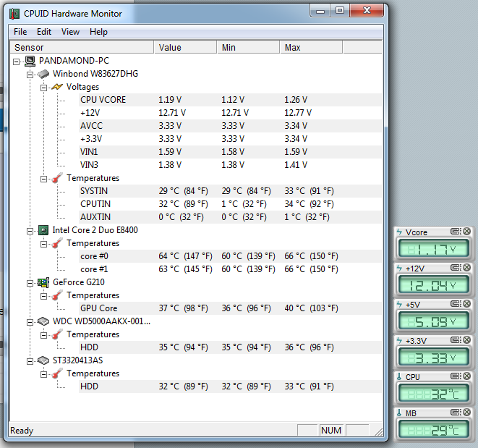This screenshot has height=448, width=478.
Task: Click the thermometer icon under WDC WD5000AAKX
Action: [57, 334]
